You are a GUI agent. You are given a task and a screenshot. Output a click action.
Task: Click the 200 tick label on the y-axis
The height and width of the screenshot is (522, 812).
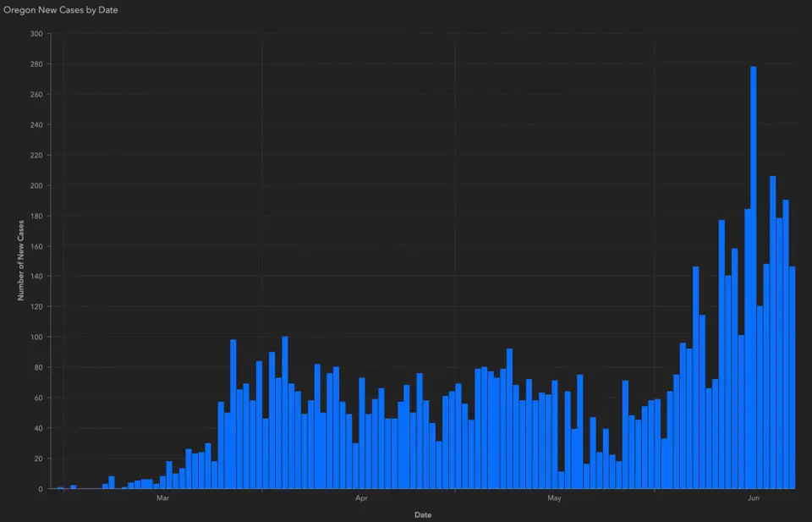pyautogui.click(x=37, y=185)
